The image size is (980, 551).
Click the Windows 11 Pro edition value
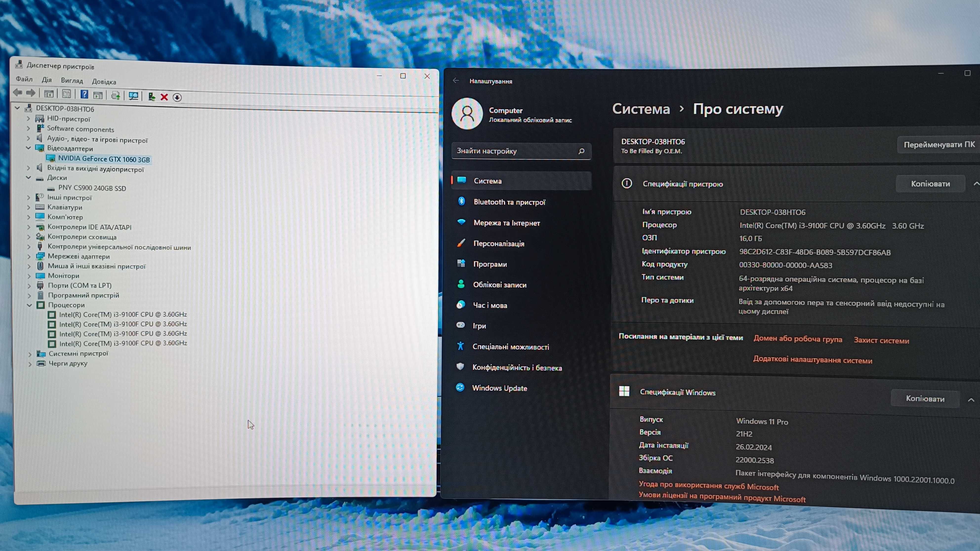[x=762, y=421]
